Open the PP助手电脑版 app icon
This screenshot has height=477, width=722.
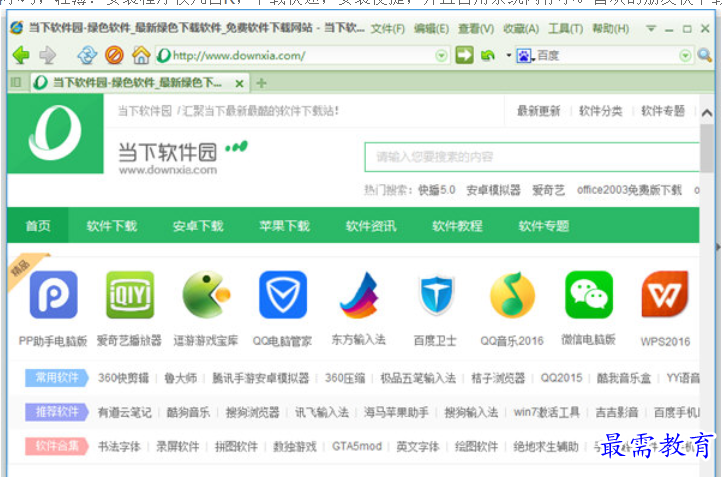(53, 295)
